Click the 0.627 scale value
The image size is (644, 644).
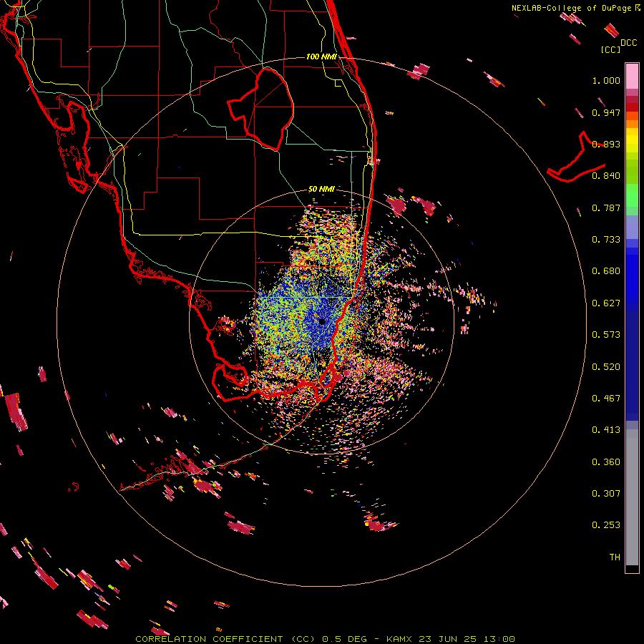click(606, 303)
